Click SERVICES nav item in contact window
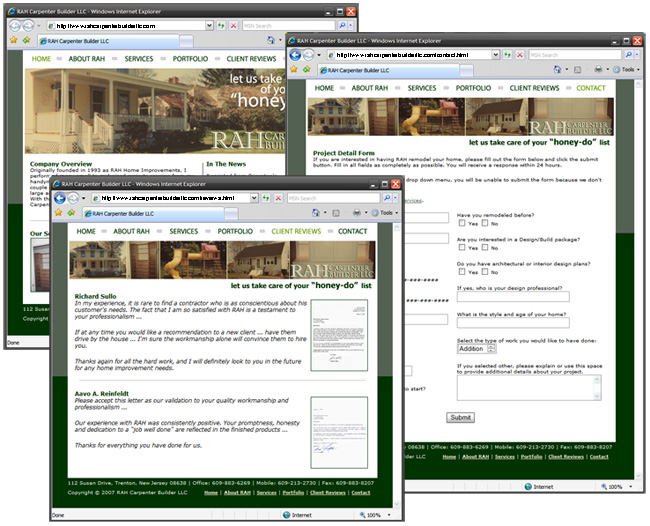The width and height of the screenshot is (650, 526). [422, 88]
